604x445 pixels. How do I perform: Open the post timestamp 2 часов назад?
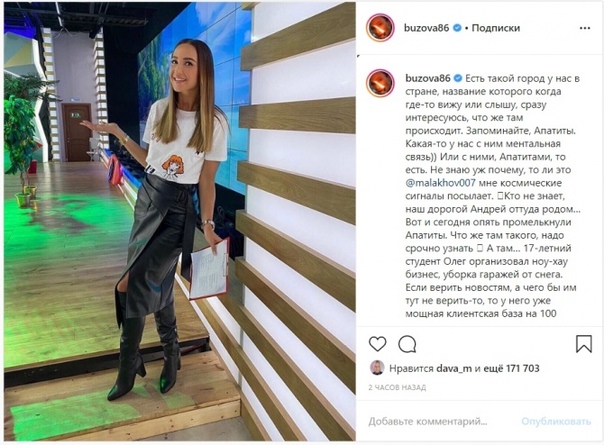click(397, 388)
